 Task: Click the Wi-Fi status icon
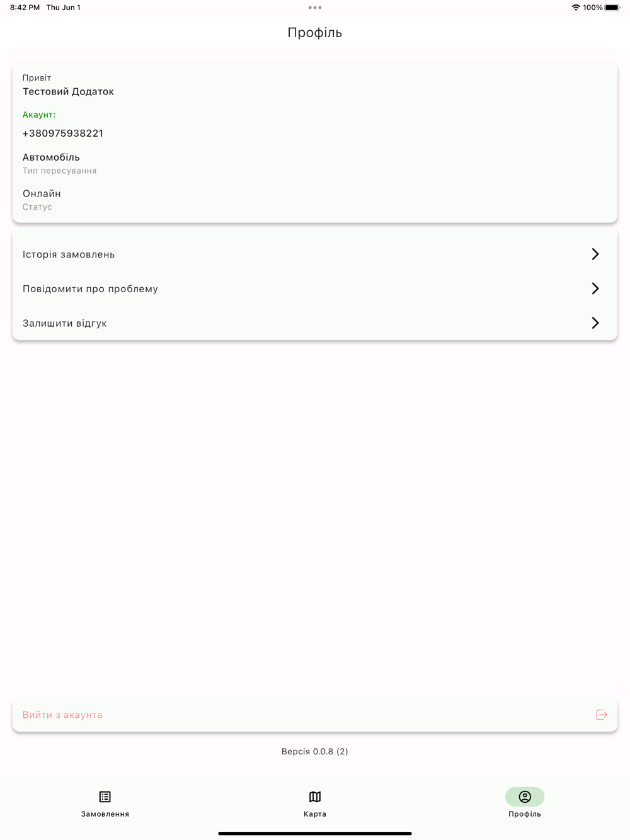[x=576, y=8]
